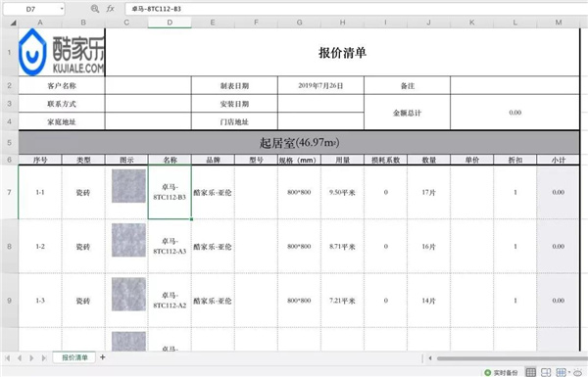Select row 5 header

coord(9,142)
